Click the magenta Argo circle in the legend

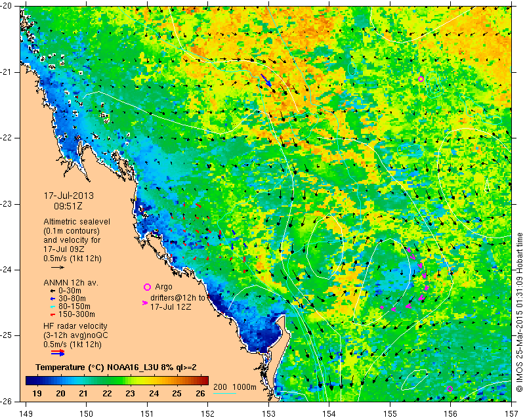tap(147, 287)
